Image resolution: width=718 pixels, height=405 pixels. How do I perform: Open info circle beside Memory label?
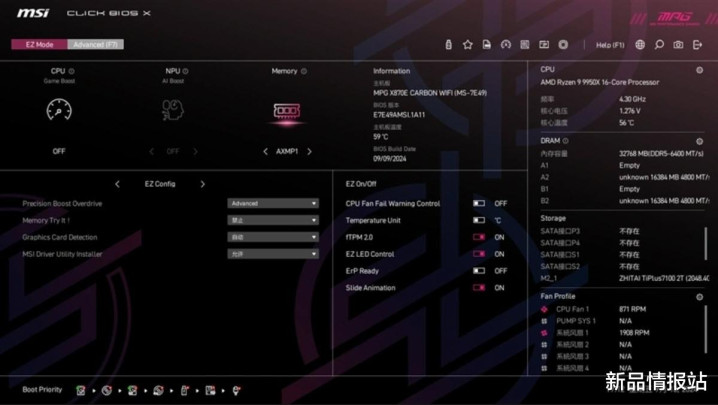(304, 71)
